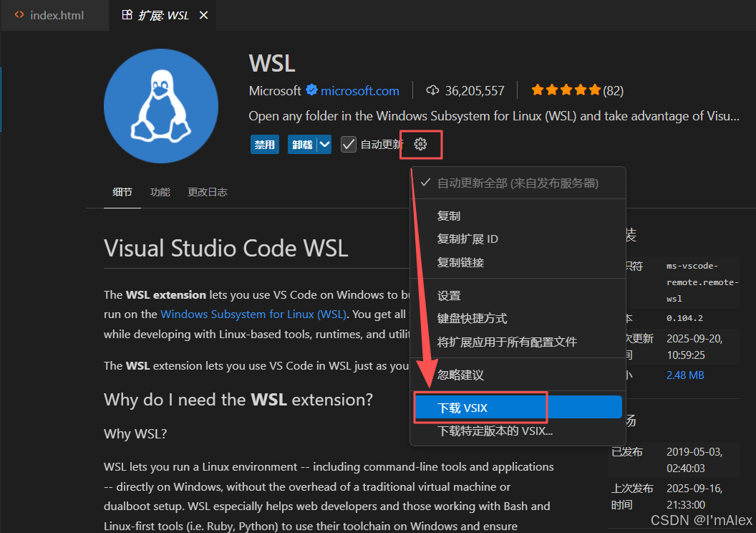Click the Microsoft publisher name
The image size is (756, 533).
coord(275,91)
